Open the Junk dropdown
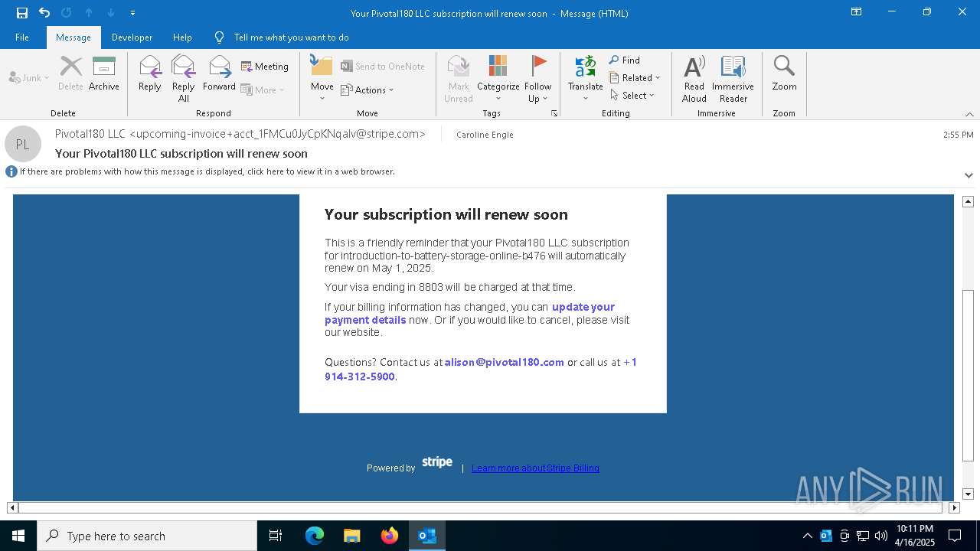This screenshot has height=551, width=980. pyautogui.click(x=29, y=77)
